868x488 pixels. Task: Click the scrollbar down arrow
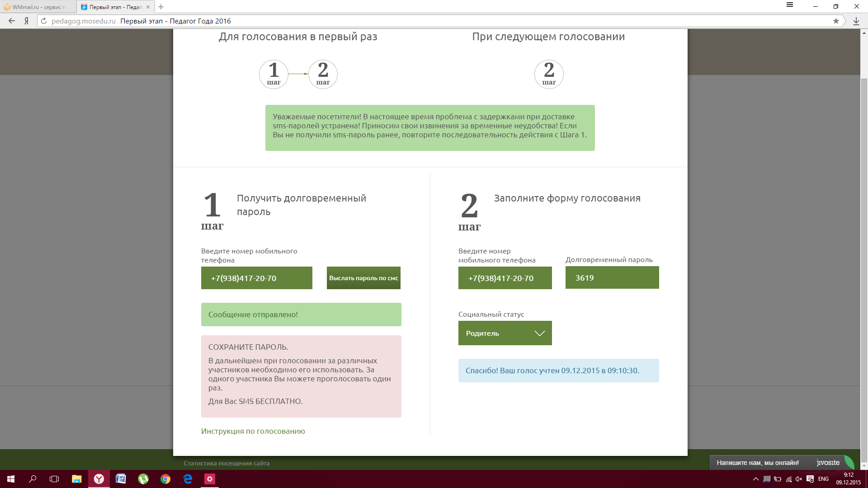(864, 466)
